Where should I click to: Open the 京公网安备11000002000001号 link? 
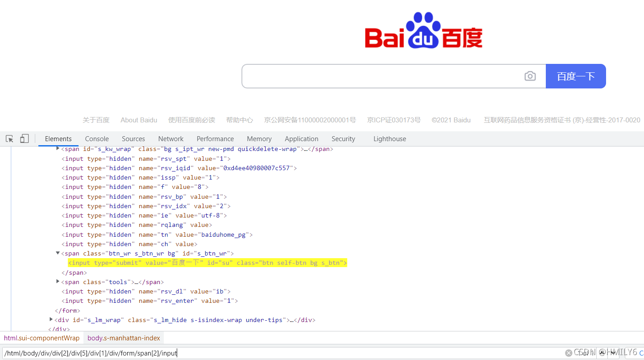click(310, 120)
